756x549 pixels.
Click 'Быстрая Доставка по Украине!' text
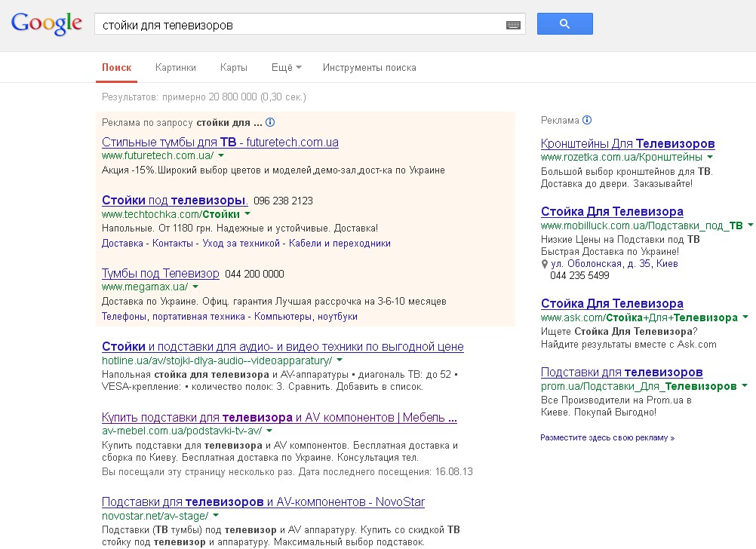610,252
